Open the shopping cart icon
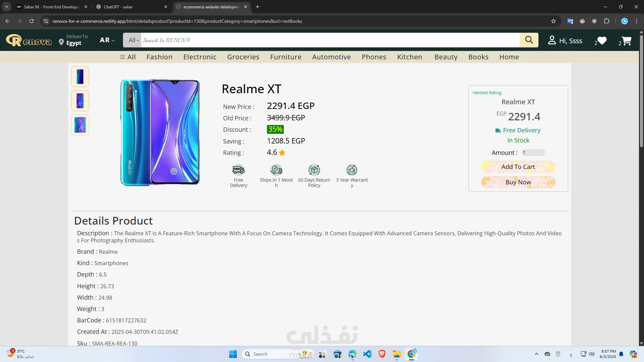644x362 pixels. tap(626, 41)
